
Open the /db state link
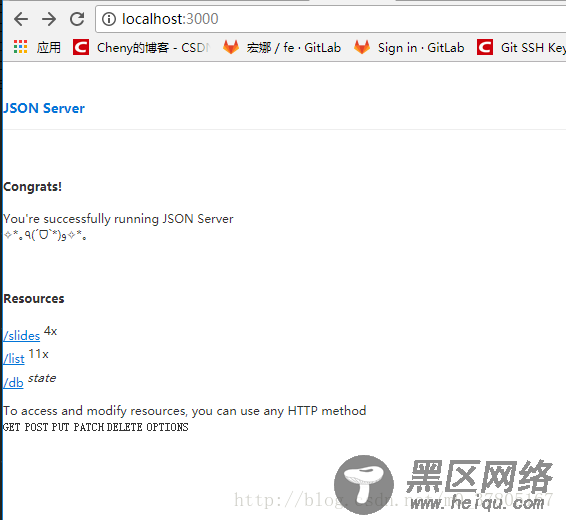click(13, 383)
